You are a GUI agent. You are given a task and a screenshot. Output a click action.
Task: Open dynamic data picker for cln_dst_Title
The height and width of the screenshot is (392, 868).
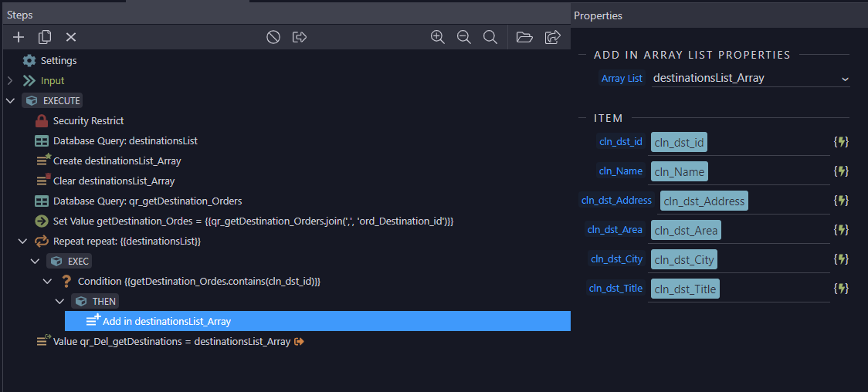tap(841, 288)
